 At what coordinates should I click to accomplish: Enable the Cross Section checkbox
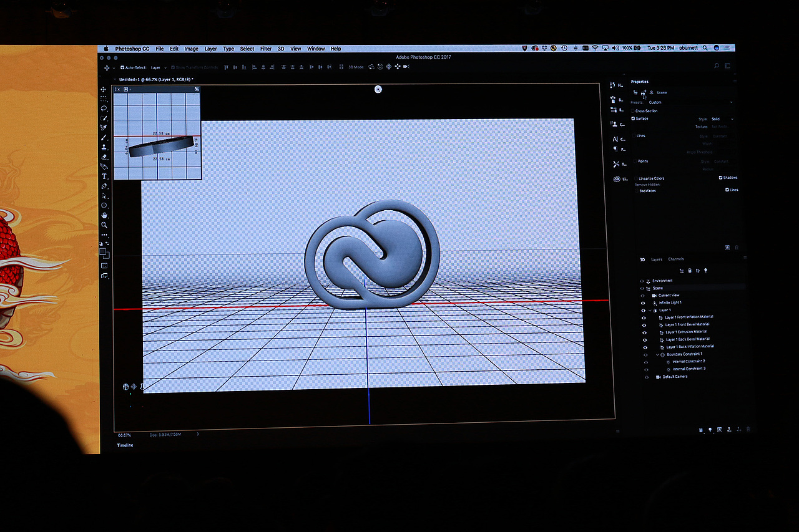click(x=632, y=111)
